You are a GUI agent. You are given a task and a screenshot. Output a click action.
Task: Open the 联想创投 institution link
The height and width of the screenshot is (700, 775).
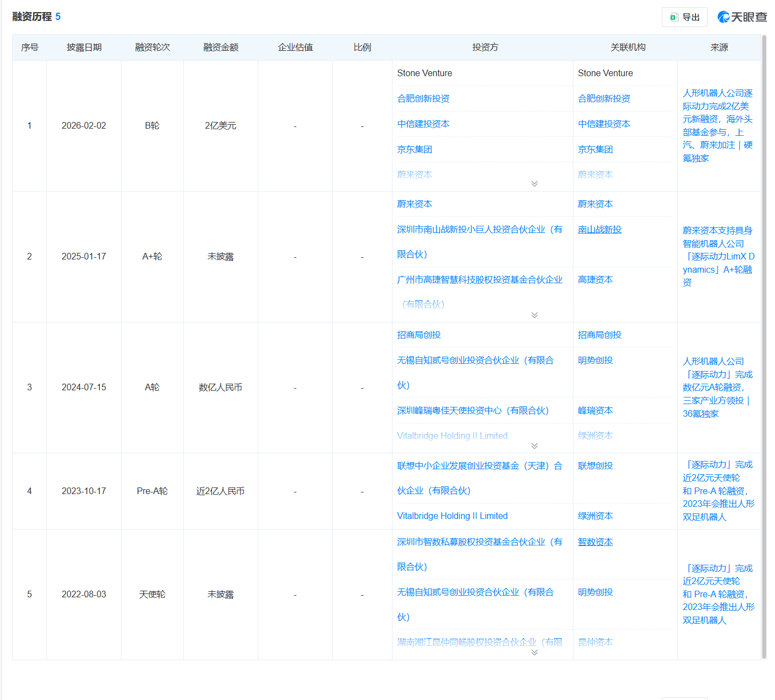pos(595,465)
